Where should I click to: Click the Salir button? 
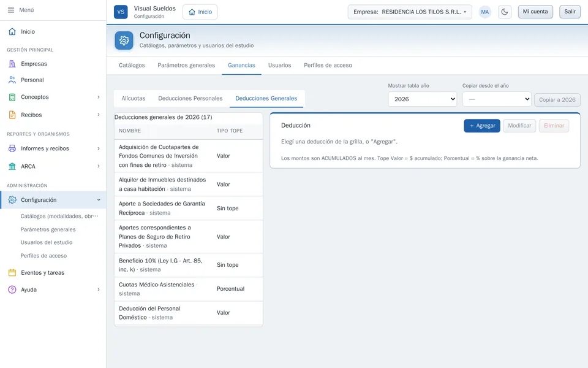click(x=570, y=12)
